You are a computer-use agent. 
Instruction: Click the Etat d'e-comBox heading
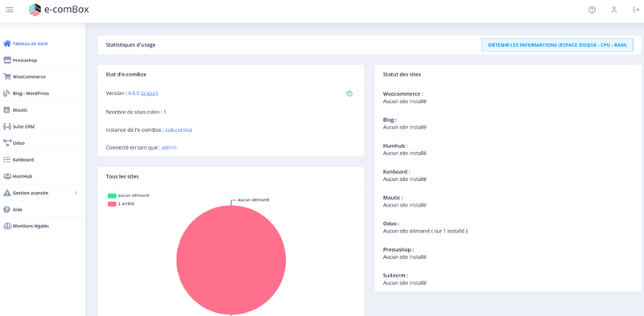126,75
